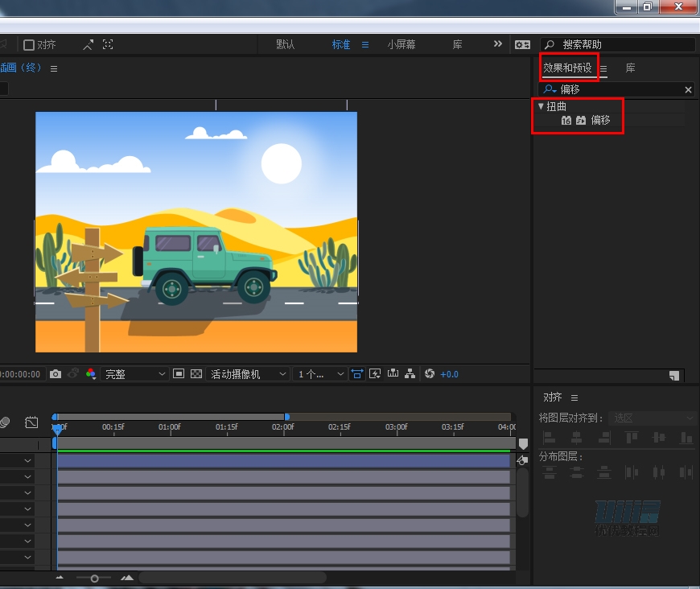Toggle the graph editor icon in timeline
Viewport: 700px width, 589px height.
31,422
